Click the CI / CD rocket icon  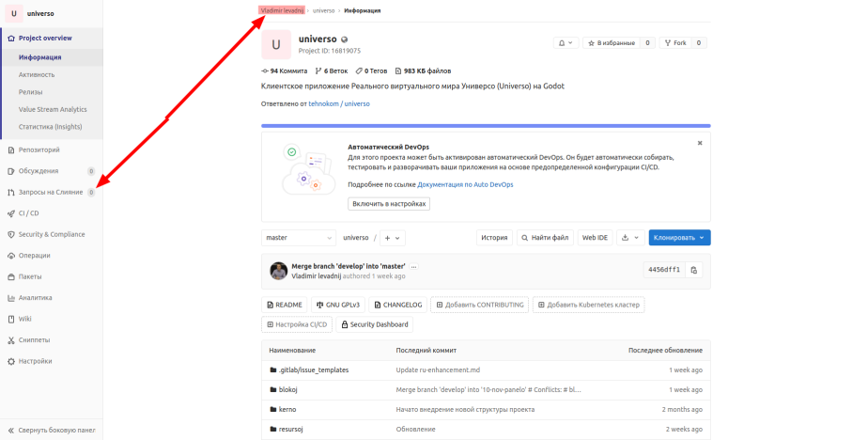coord(11,213)
